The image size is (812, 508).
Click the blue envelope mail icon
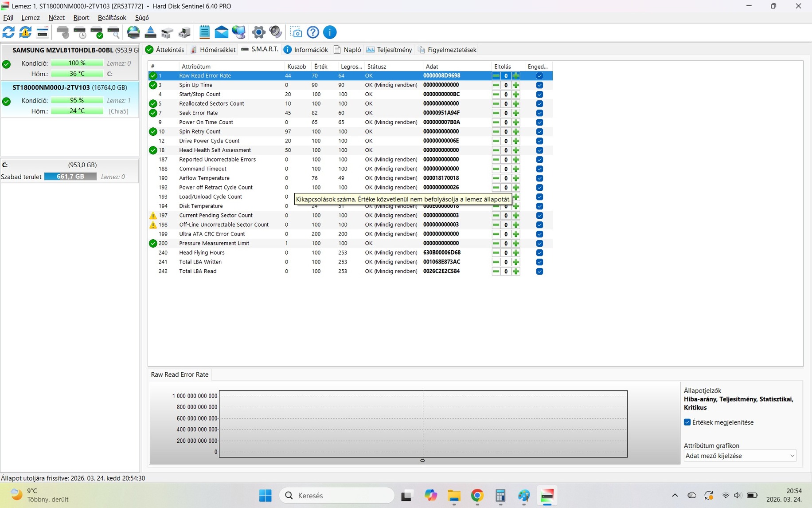[221, 32]
